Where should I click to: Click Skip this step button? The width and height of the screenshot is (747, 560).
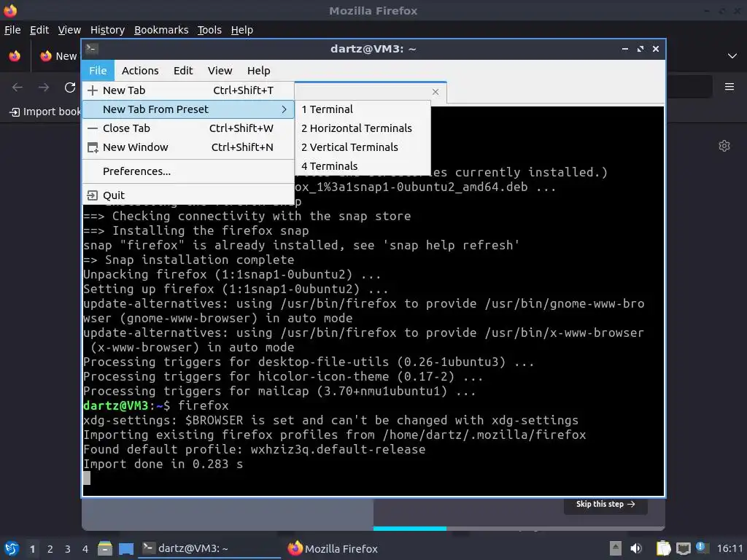click(605, 505)
